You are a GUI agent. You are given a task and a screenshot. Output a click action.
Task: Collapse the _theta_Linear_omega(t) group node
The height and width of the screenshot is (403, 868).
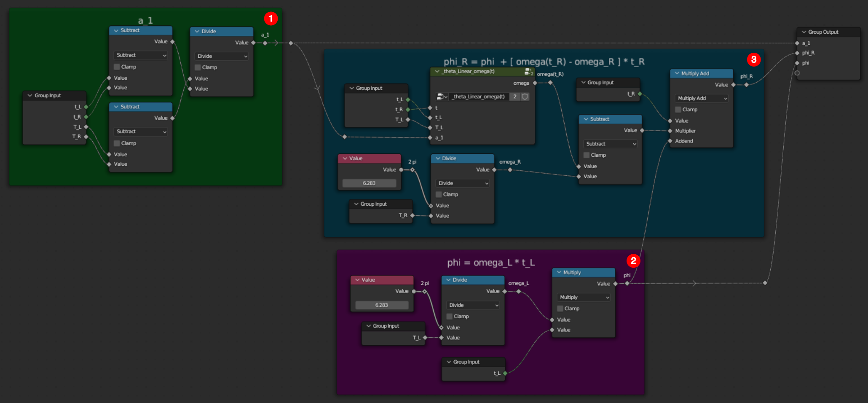[x=437, y=71]
